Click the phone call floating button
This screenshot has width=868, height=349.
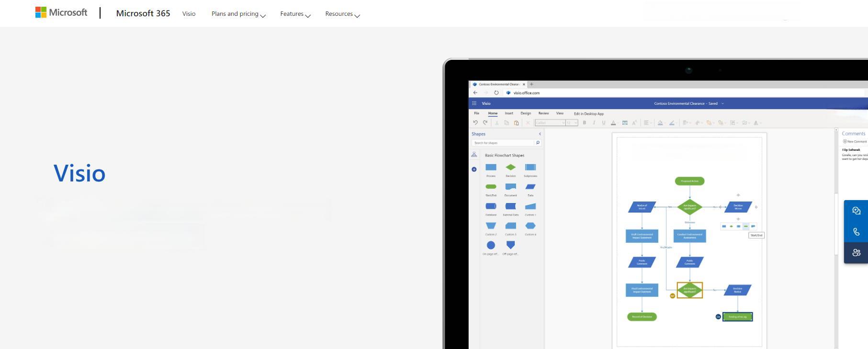pos(857,232)
